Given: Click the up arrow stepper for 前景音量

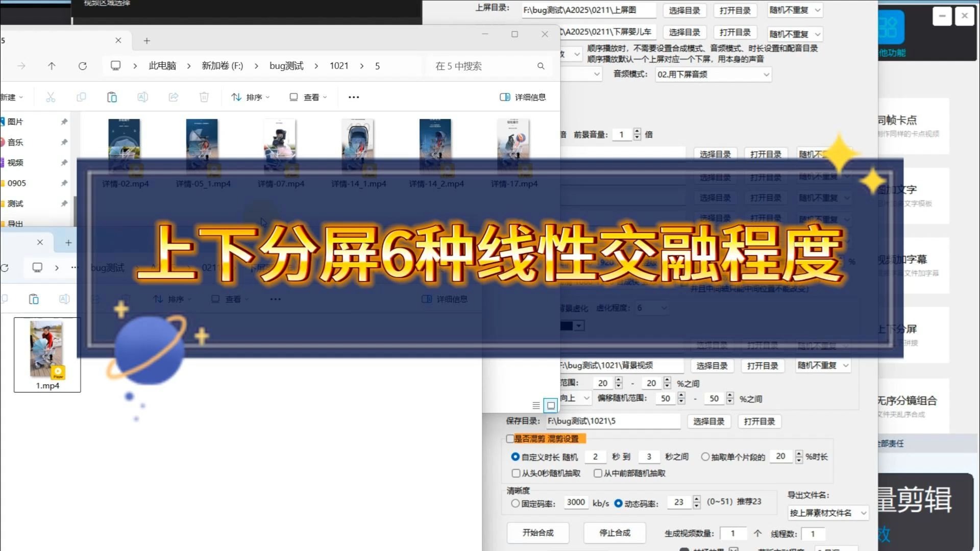Looking at the screenshot, I should (636, 132).
